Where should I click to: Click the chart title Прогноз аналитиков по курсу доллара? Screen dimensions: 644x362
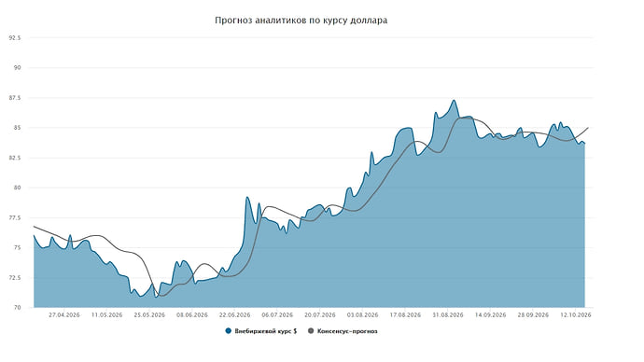point(301,21)
